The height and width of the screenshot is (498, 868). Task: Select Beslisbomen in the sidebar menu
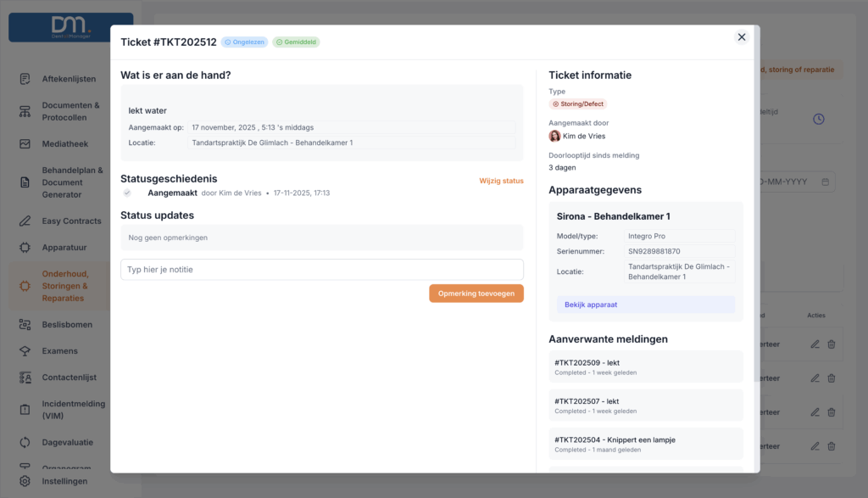[x=66, y=325]
